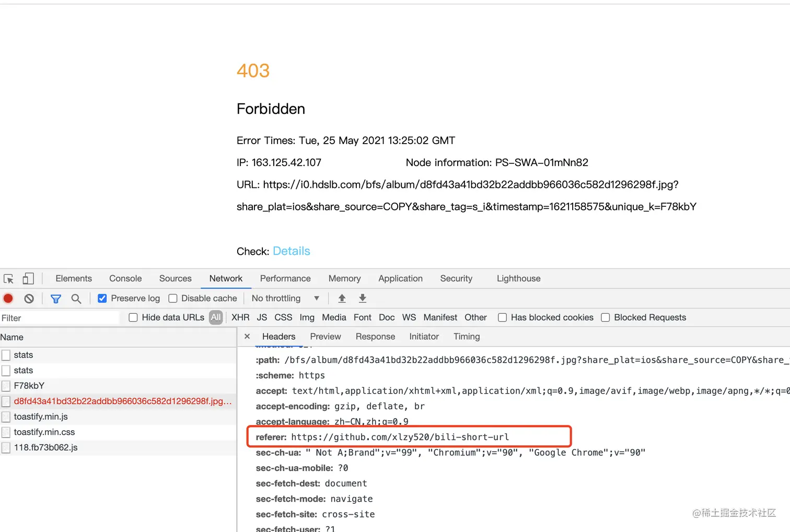Click the accept-encoding header line
The image size is (790, 532).
(340, 406)
